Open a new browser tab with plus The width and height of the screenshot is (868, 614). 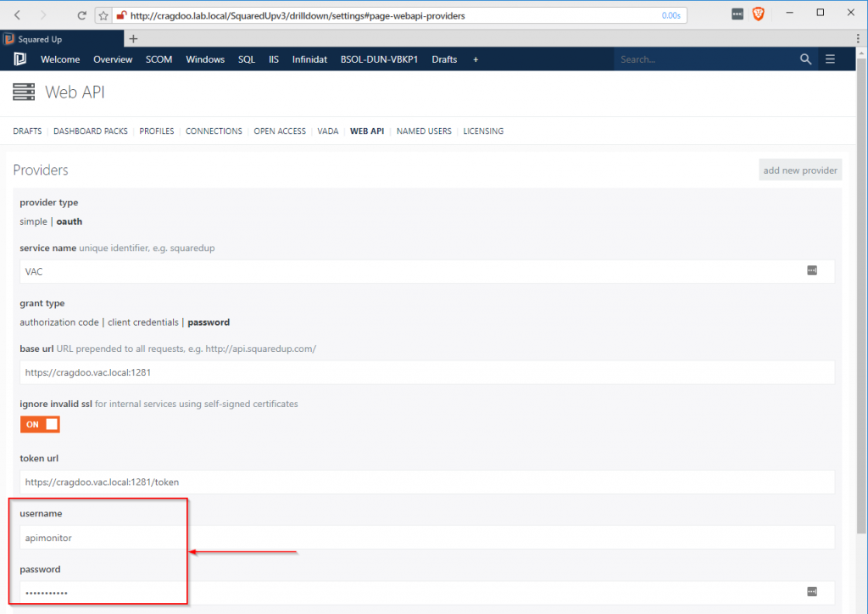(133, 39)
